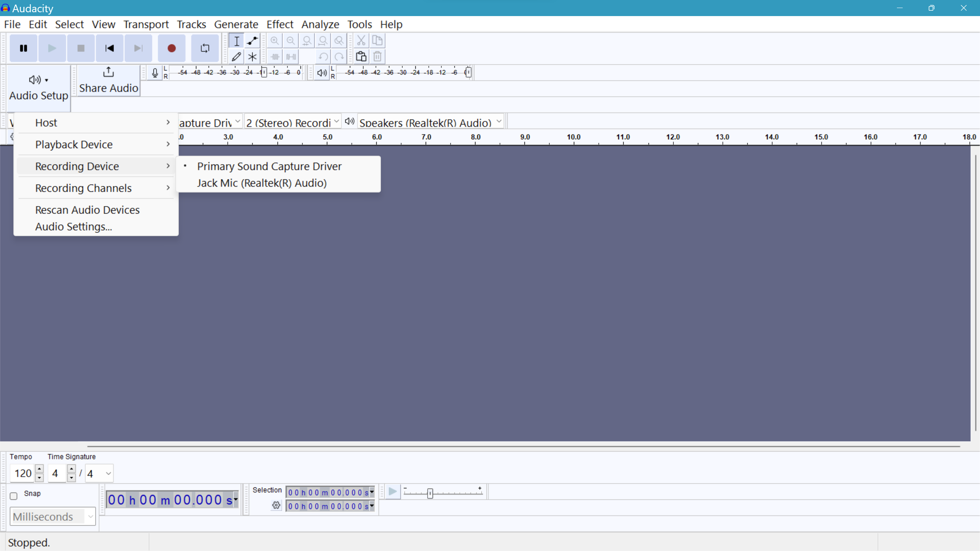The height and width of the screenshot is (551, 980).
Task: Click the 10.0 mark on timeline ruler
Action: pos(573,137)
